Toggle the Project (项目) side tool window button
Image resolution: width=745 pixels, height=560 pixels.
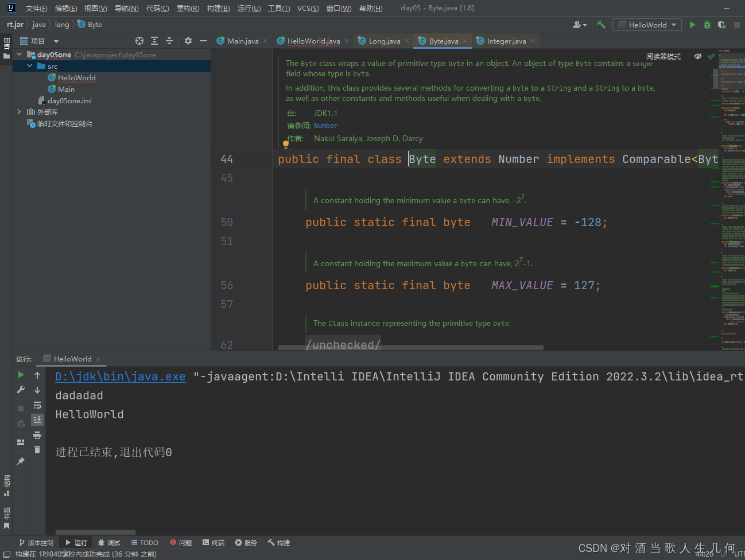point(6,48)
